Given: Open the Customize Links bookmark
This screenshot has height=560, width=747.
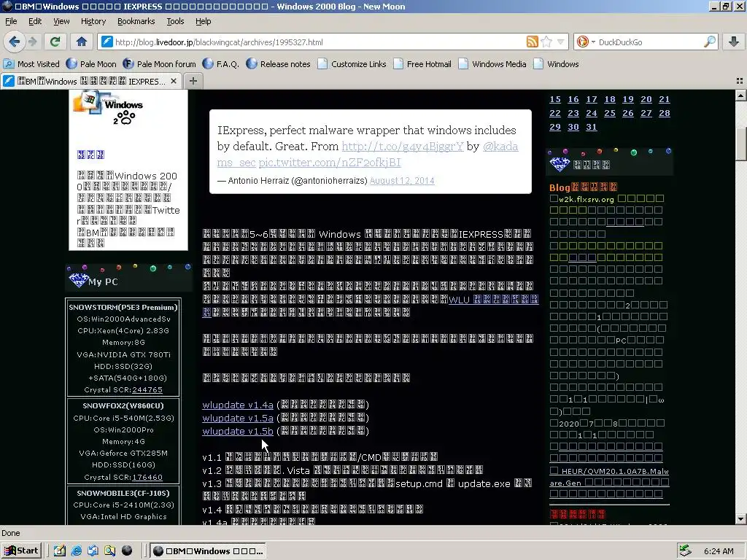Looking at the screenshot, I should pyautogui.click(x=352, y=64).
